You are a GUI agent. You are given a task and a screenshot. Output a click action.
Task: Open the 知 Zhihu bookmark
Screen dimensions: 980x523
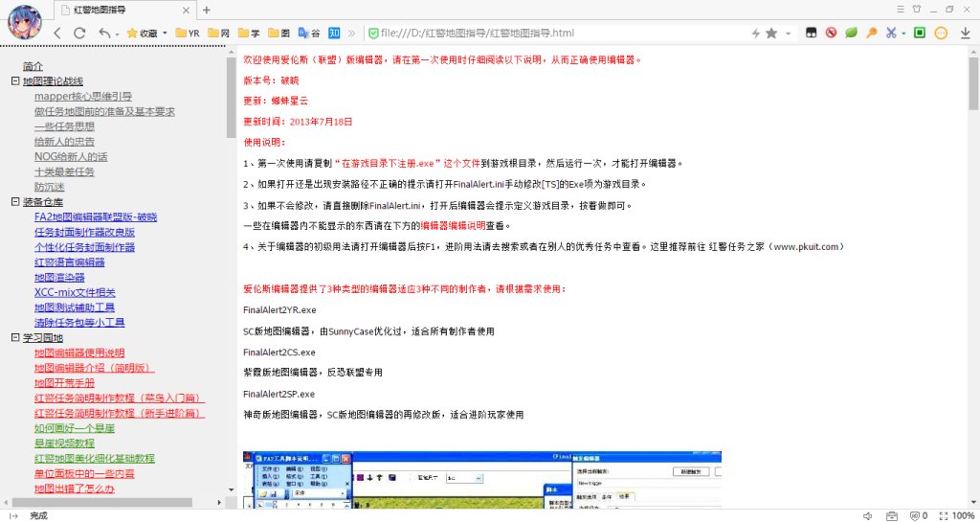[x=334, y=34]
